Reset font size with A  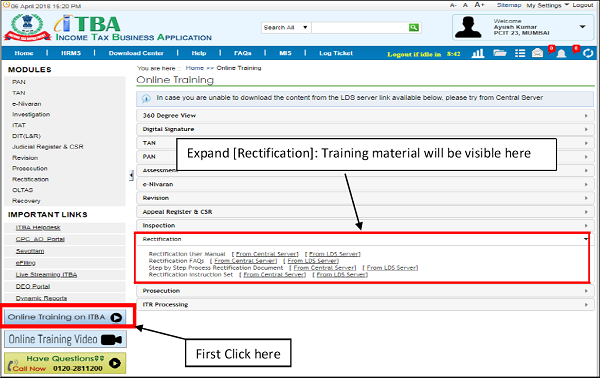point(465,5)
